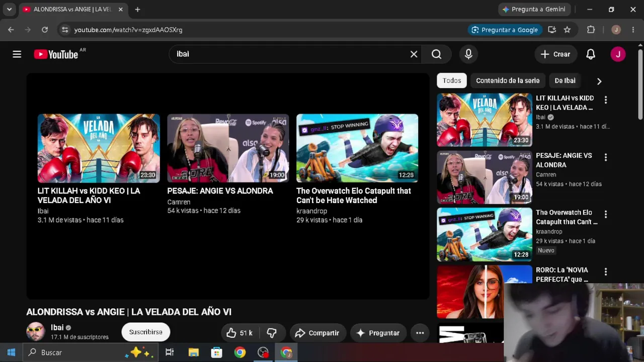Screen dimensions: 644x362
Task: Show more filter chips with the arrow
Action: 599,81
